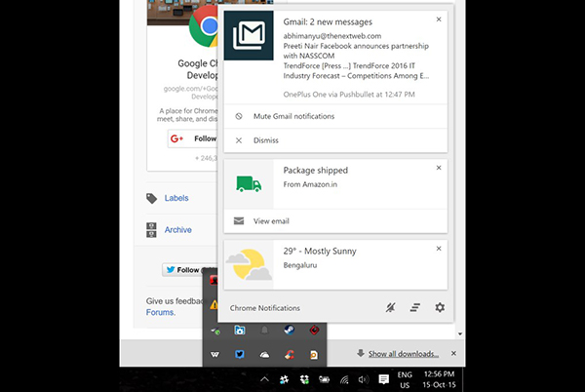Screen dimensions: 585x392
Task: Click the Dropbox taskbar tray icon
Action: click(304, 379)
